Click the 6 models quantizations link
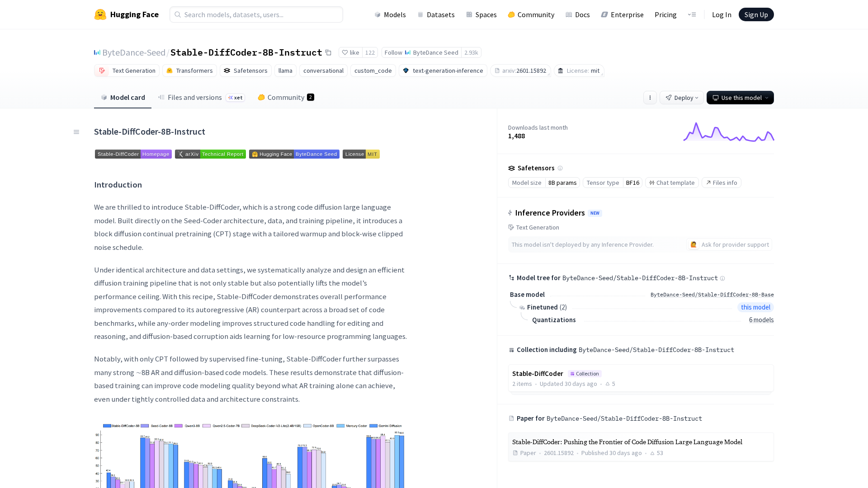The height and width of the screenshot is (488, 868). coord(761,320)
